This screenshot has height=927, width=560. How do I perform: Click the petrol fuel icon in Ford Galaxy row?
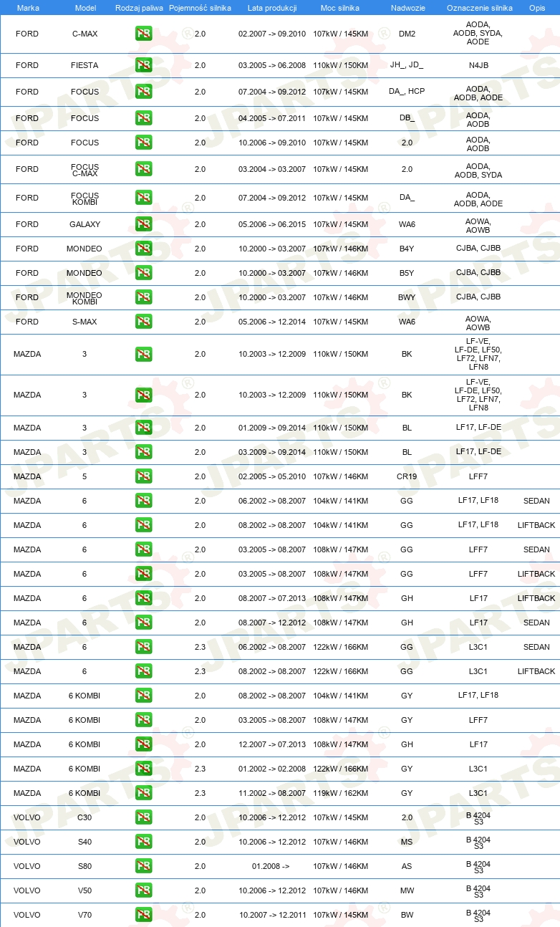(144, 224)
